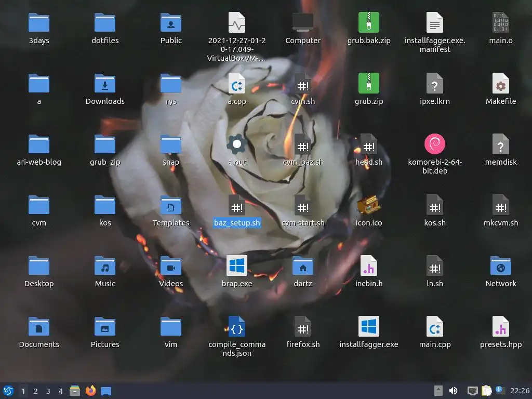
Task: Select the kos folder
Action: coord(105,205)
